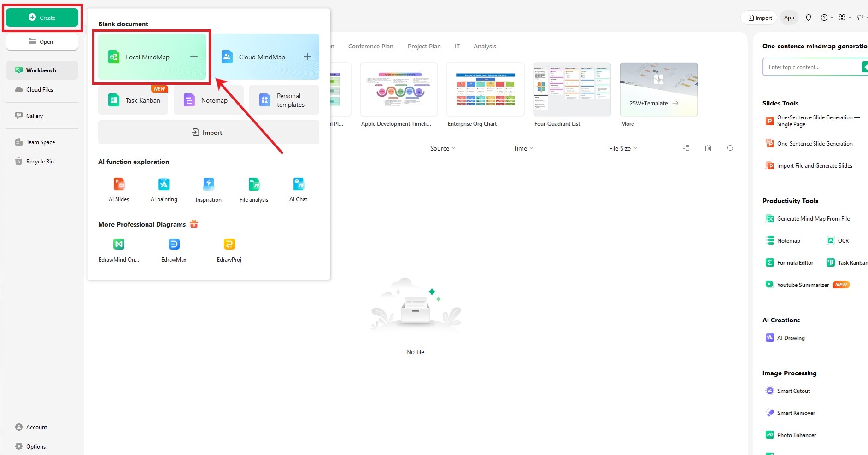Open Smart Remover tool
868x455 pixels.
tap(791, 413)
